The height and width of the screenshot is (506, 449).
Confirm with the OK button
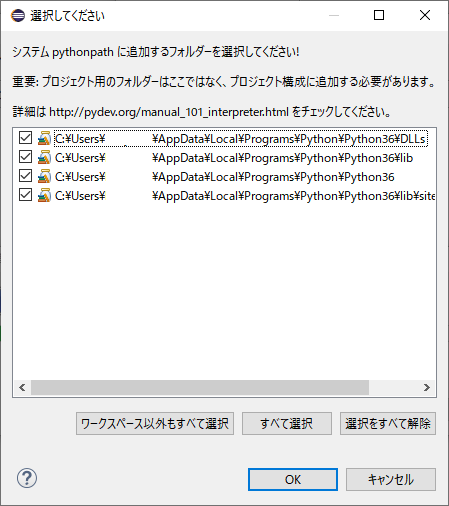point(293,479)
